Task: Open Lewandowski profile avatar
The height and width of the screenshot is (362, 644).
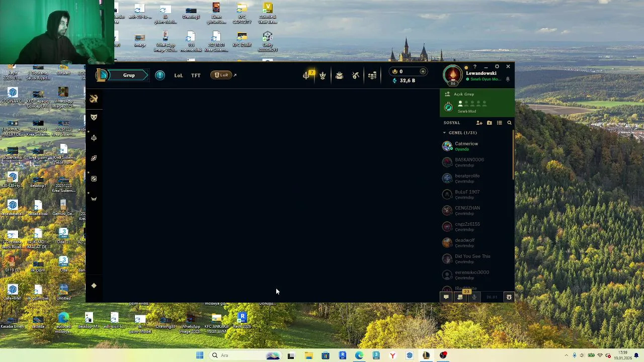Action: [x=453, y=75]
